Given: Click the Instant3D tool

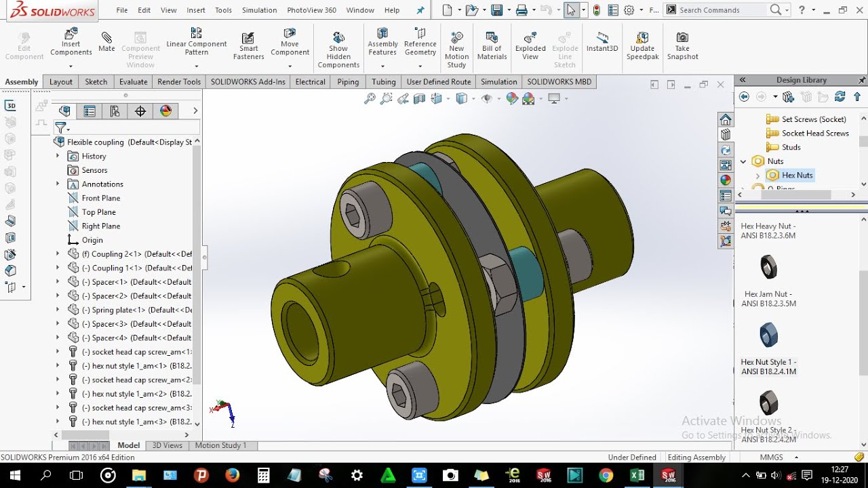Looking at the screenshot, I should [602, 42].
